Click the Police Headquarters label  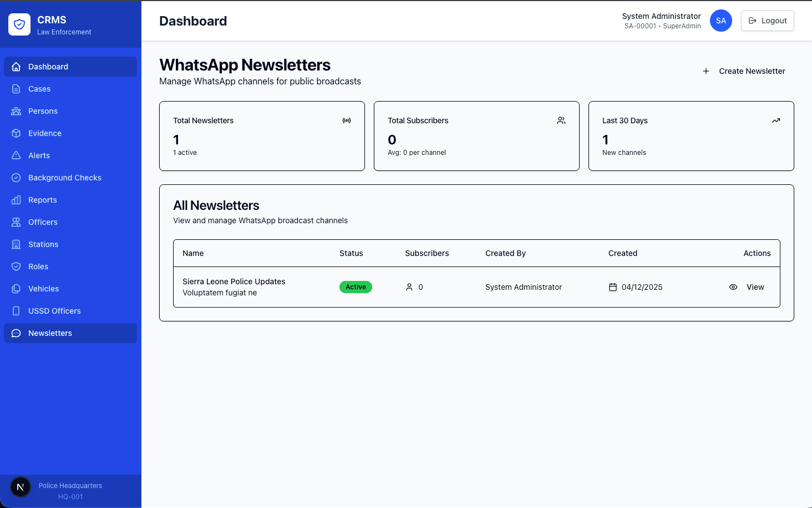[70, 486]
